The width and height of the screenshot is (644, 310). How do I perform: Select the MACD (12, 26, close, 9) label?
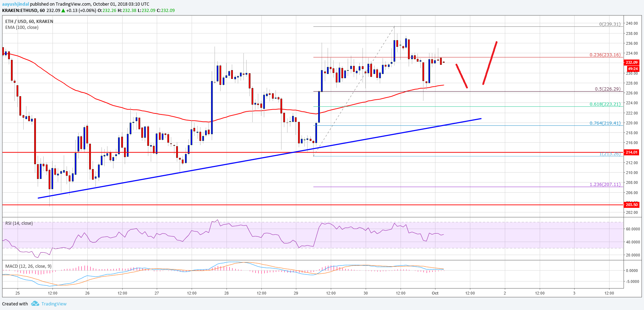click(x=29, y=266)
